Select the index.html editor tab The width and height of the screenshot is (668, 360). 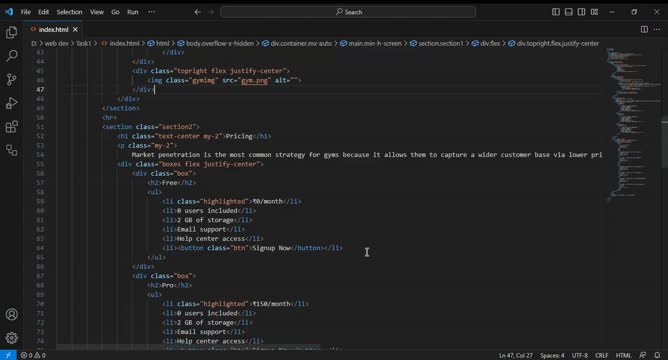point(53,29)
